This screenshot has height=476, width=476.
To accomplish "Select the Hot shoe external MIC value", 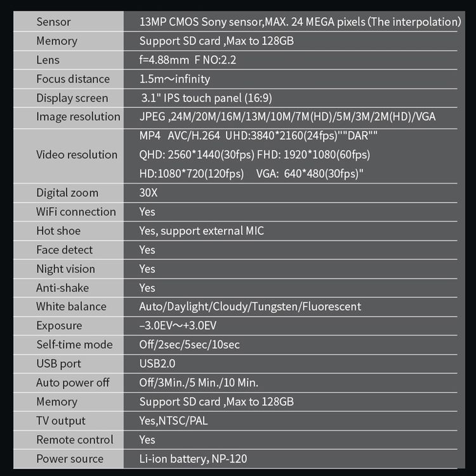I will coord(202,231).
